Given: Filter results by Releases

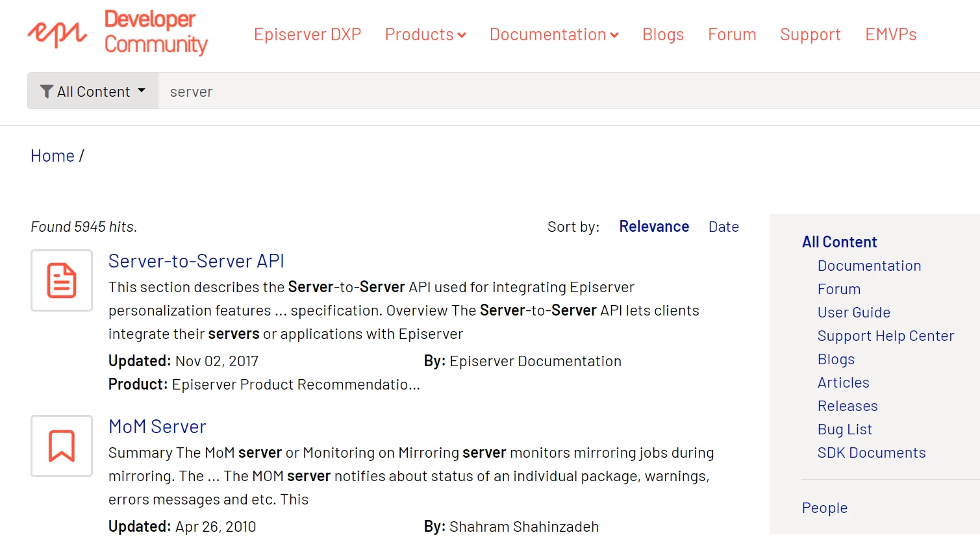Looking at the screenshot, I should [x=848, y=406].
